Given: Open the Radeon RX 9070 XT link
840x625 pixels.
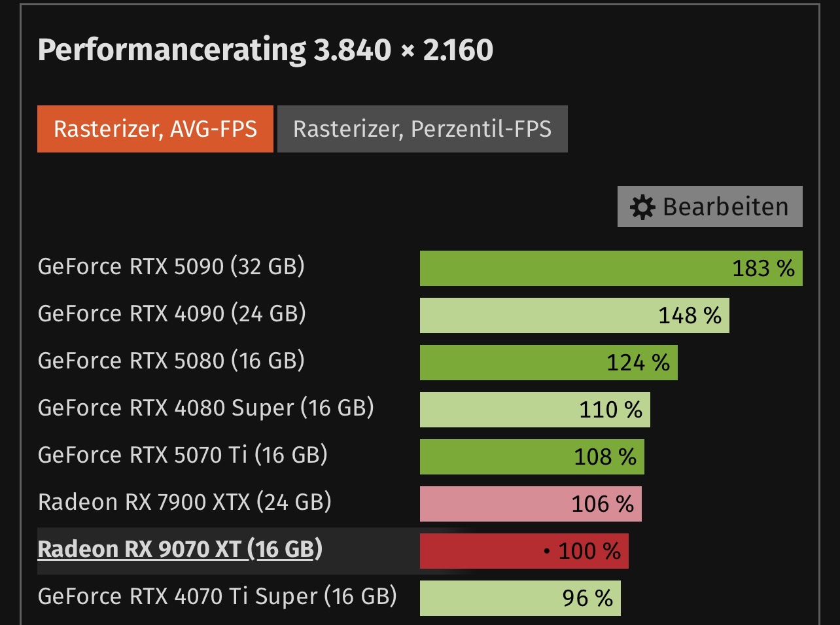Looking at the screenshot, I should point(180,549).
